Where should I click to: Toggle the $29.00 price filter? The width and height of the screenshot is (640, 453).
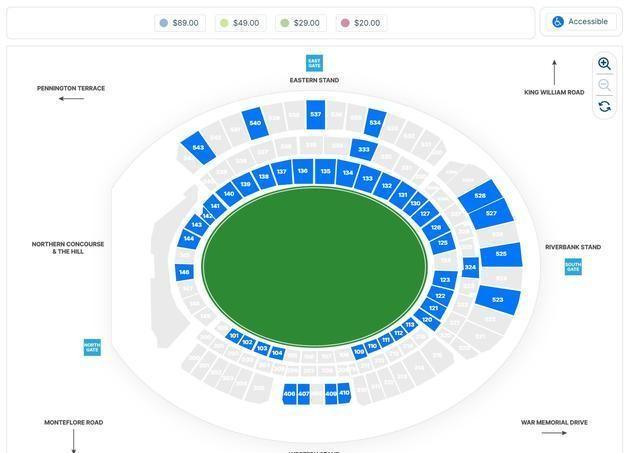[300, 23]
